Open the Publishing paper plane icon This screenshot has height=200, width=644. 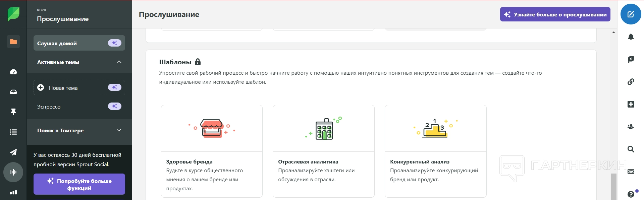13,152
